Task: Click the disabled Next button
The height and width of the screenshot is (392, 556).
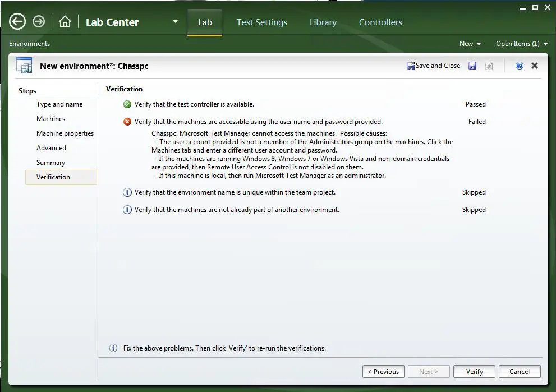Action: (x=429, y=371)
